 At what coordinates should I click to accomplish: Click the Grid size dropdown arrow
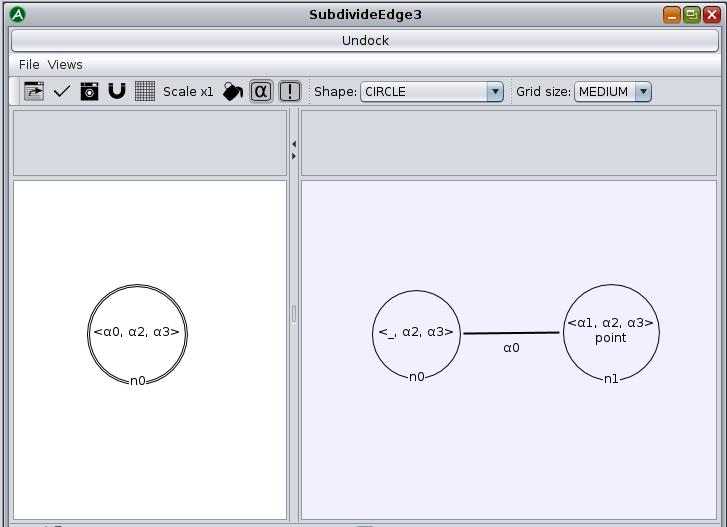click(x=643, y=92)
